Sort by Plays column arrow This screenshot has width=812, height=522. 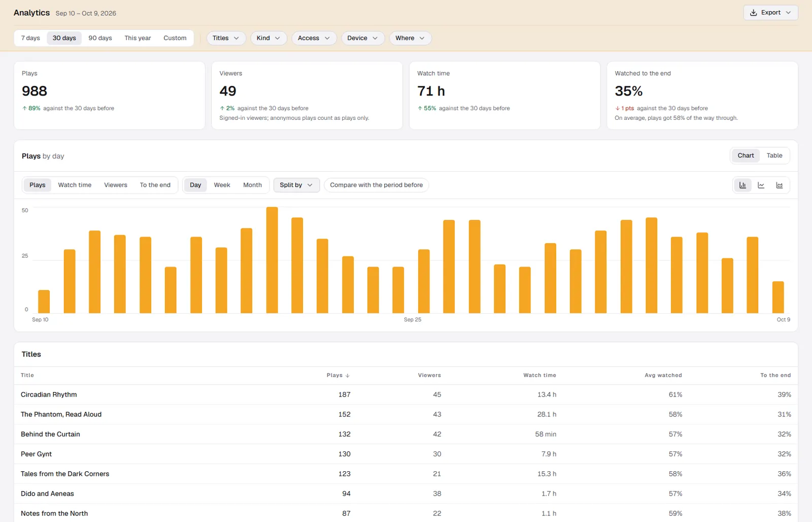coord(348,376)
